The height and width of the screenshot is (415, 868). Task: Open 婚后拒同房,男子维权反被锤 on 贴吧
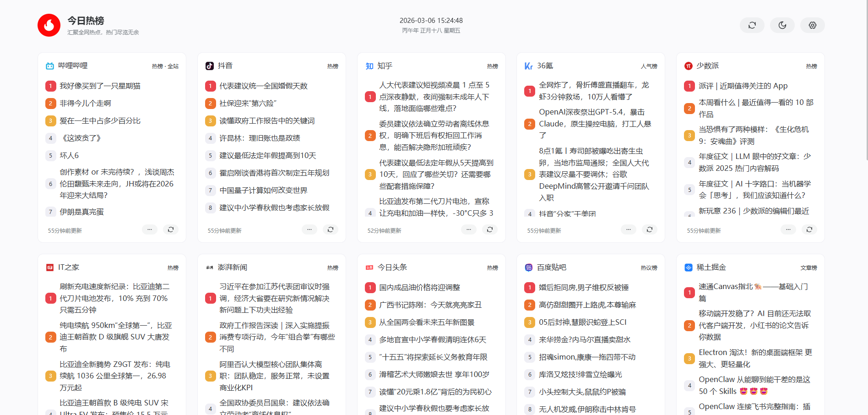pyautogui.click(x=584, y=288)
